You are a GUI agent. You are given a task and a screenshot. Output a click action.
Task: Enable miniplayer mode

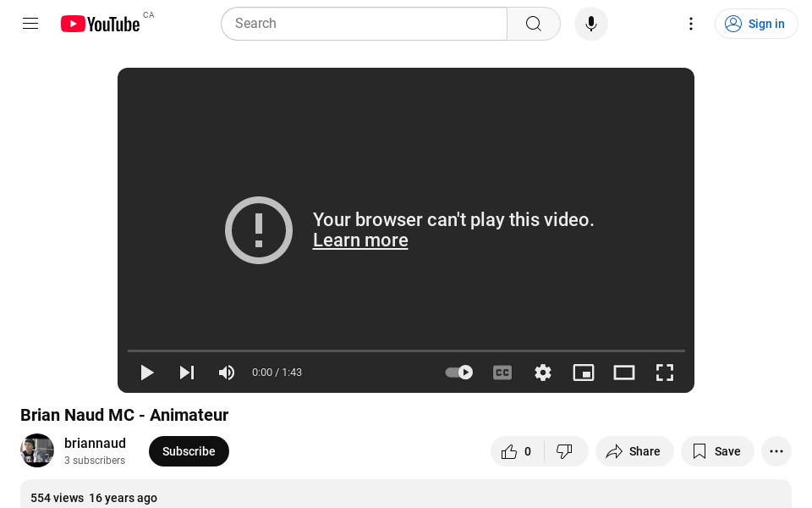[584, 373]
